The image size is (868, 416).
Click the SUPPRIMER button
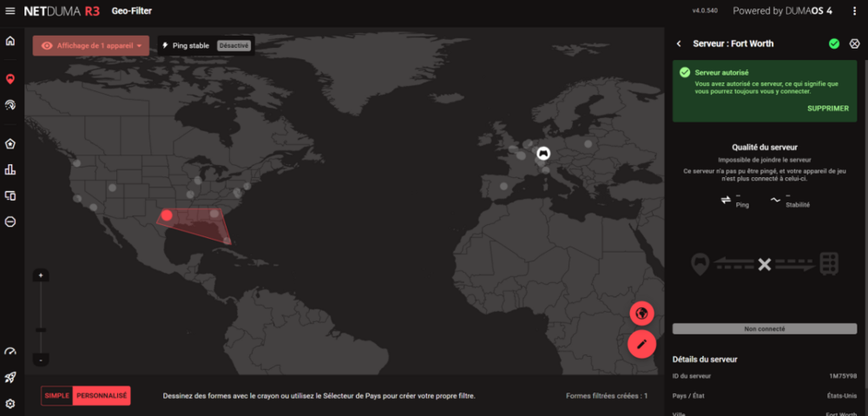click(827, 109)
